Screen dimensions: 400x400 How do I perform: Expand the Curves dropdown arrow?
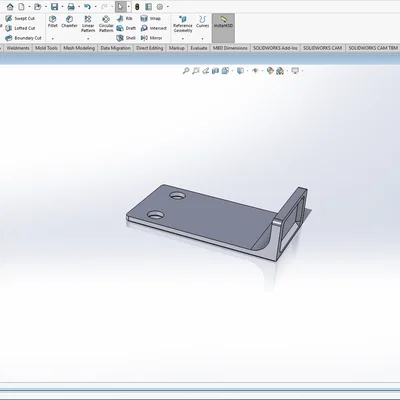(202, 39)
